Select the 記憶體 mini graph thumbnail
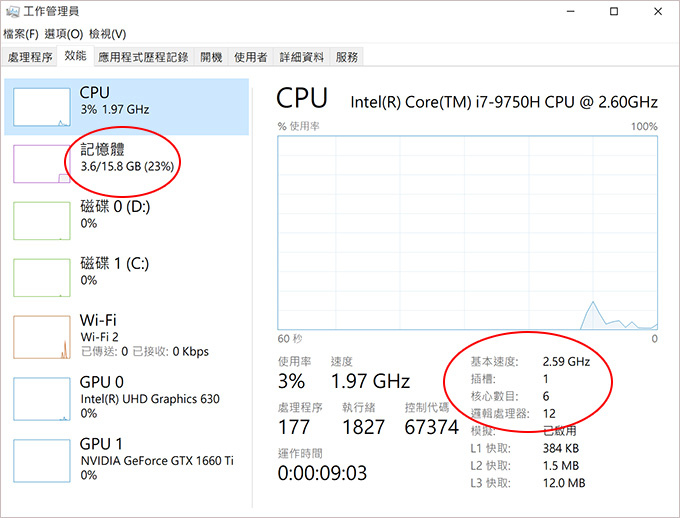 (x=42, y=164)
